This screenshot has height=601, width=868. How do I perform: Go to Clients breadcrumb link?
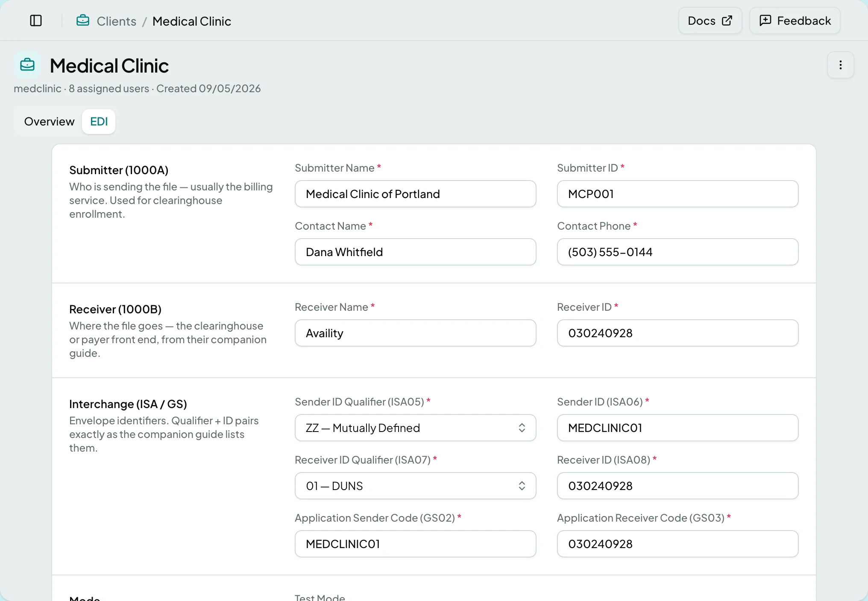[x=116, y=21]
